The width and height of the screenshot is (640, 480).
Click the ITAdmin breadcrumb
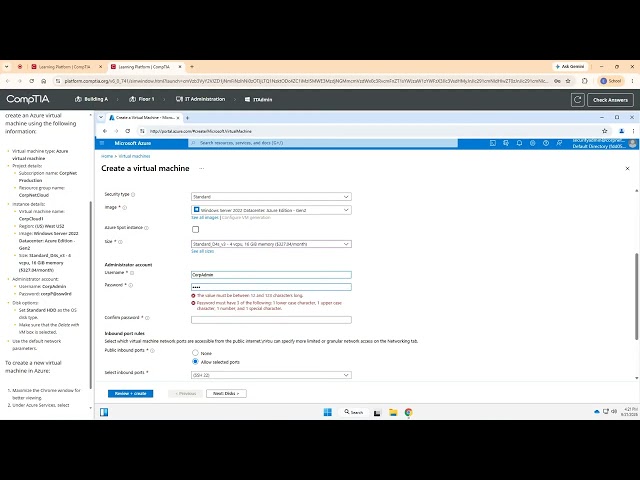pyautogui.click(x=258, y=100)
